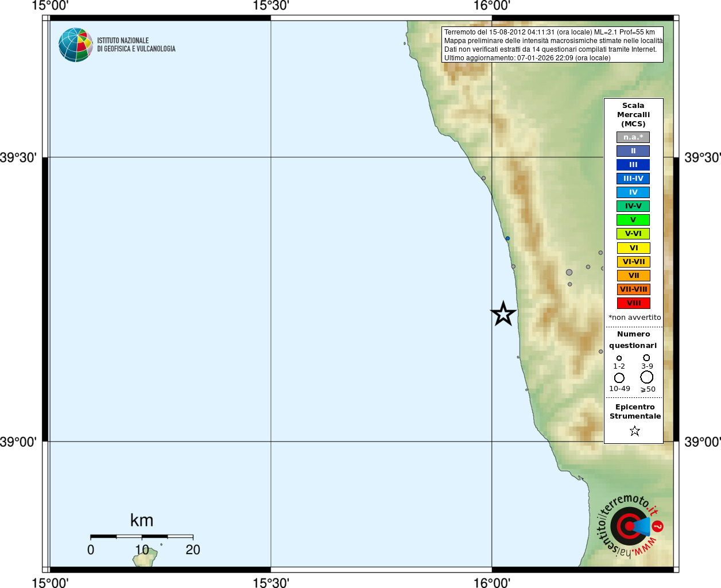Screen dimensions: 721x588
Task: Select the n.a. gray legend swatch
Action: tap(633, 137)
